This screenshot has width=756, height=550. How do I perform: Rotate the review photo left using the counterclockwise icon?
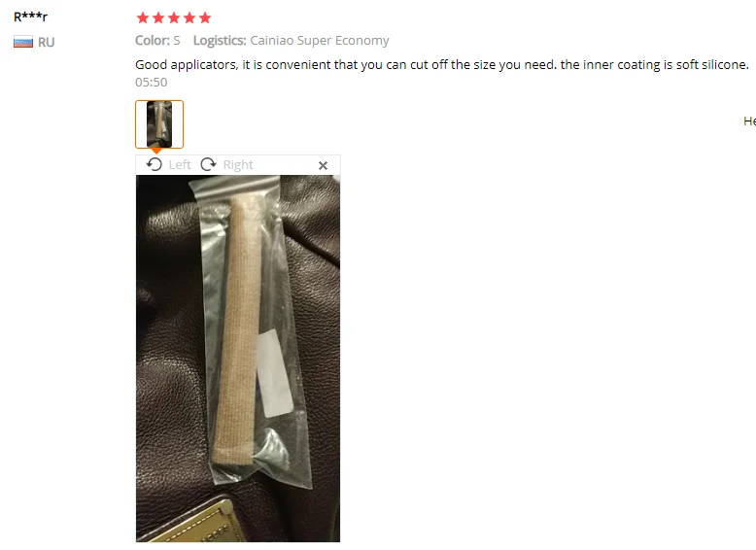(155, 164)
